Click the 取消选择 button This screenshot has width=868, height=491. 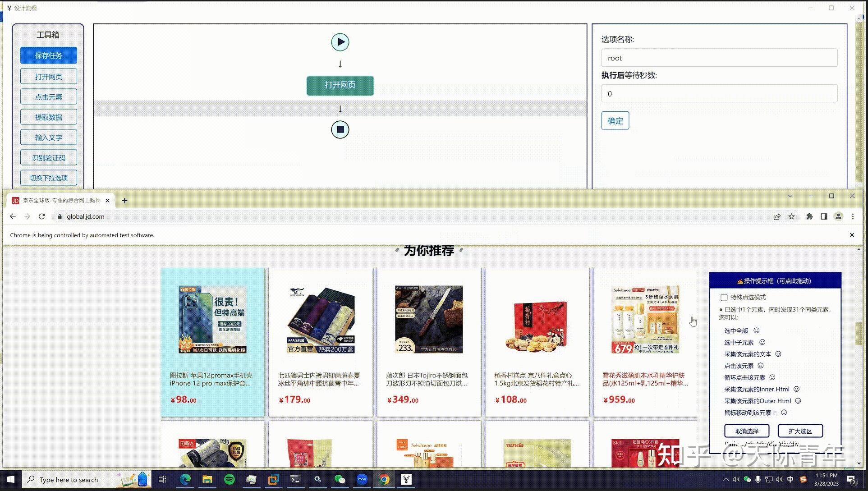tap(747, 431)
